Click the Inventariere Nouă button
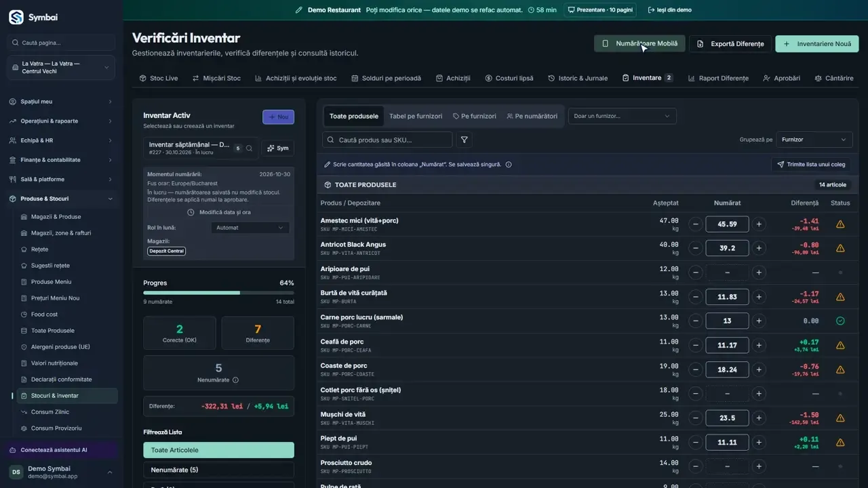The image size is (868, 488). coord(817,44)
